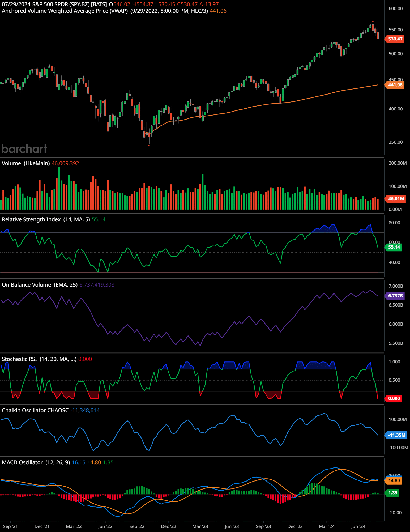This screenshot has height=532, width=410.
Task: Click the 7.000B OBV axis label
Action: 396,286
